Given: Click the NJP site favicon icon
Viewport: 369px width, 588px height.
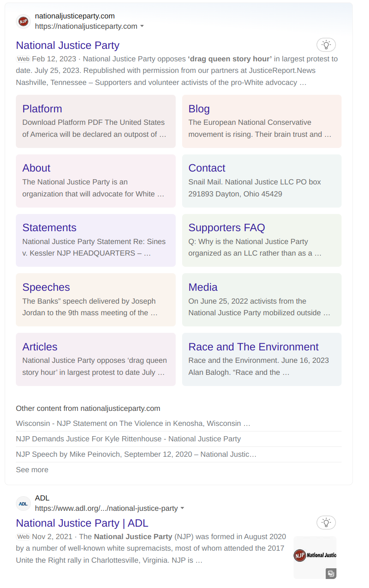Looking at the screenshot, I should tap(23, 21).
